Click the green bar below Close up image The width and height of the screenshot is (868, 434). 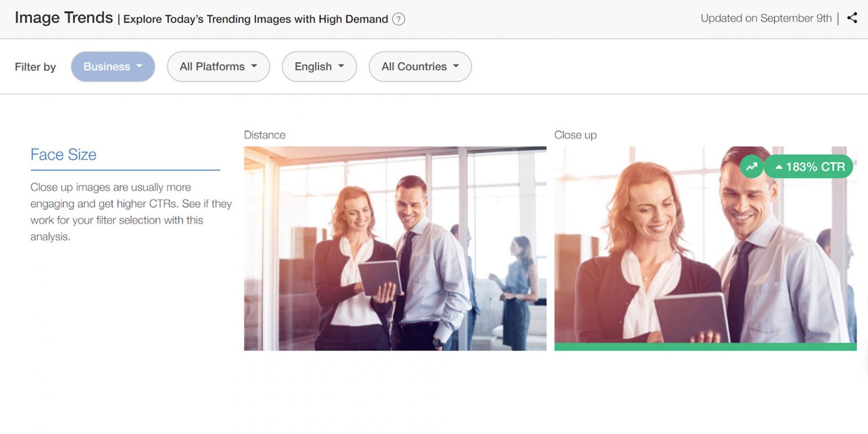(705, 346)
